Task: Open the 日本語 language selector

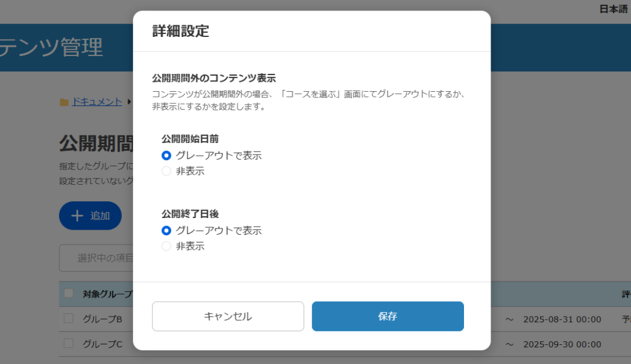Action: 613,9
